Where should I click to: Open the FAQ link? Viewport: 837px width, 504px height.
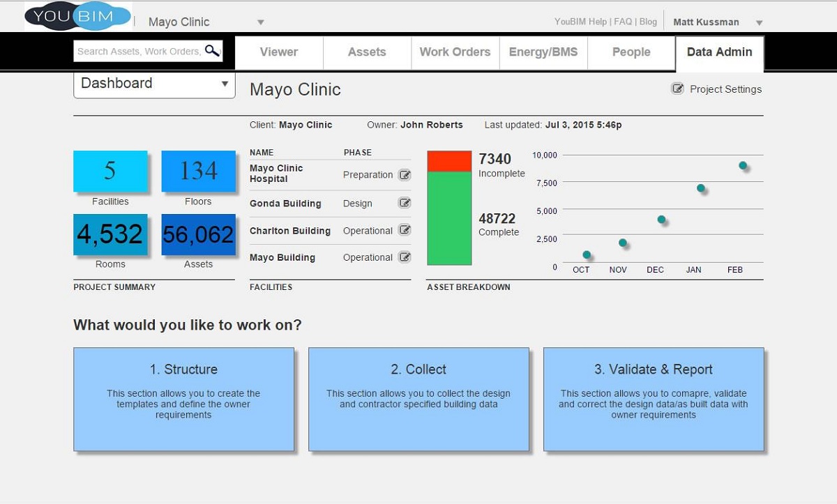click(623, 22)
